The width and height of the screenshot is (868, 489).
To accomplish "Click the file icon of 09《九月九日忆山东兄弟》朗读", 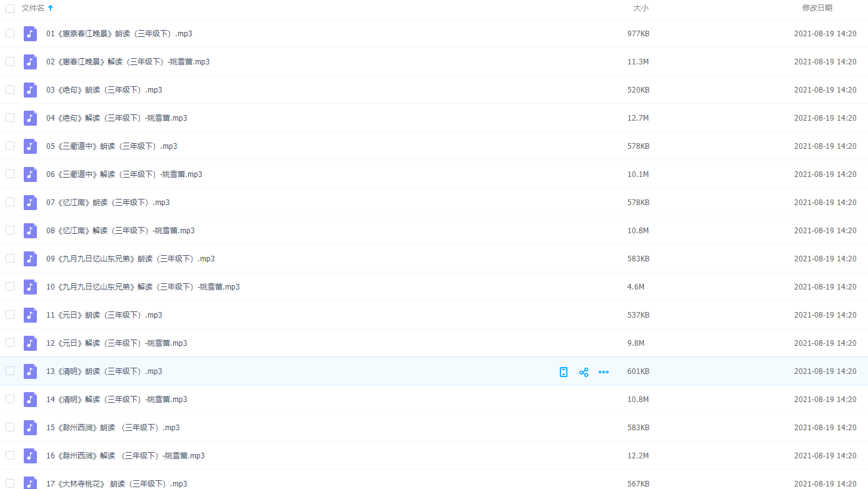I will click(x=30, y=259).
